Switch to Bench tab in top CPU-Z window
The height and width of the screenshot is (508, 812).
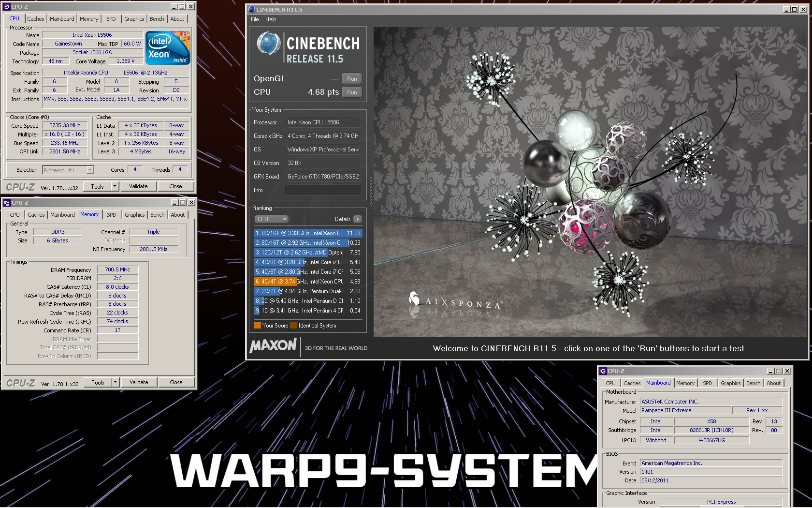tap(157, 19)
